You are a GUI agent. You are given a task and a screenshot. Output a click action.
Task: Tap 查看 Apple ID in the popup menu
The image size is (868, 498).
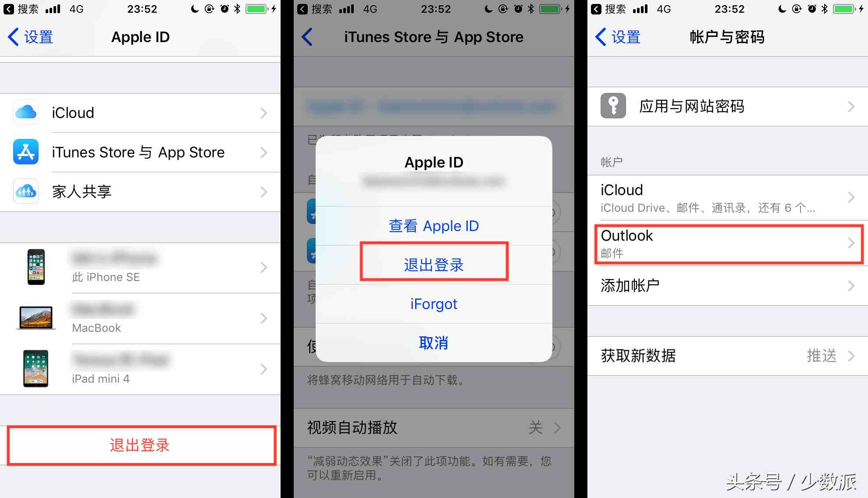(434, 226)
